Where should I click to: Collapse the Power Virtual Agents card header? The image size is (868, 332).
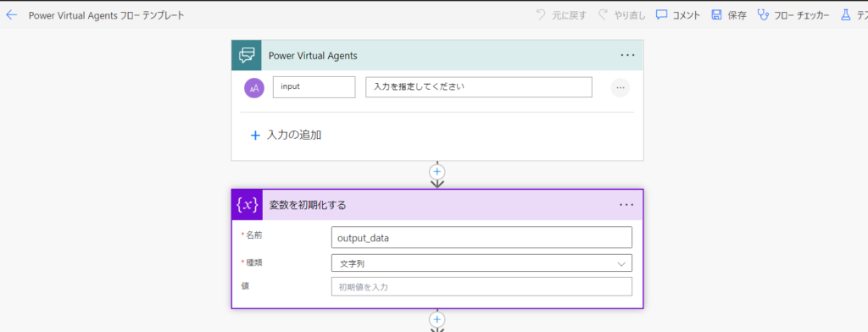tap(437, 55)
